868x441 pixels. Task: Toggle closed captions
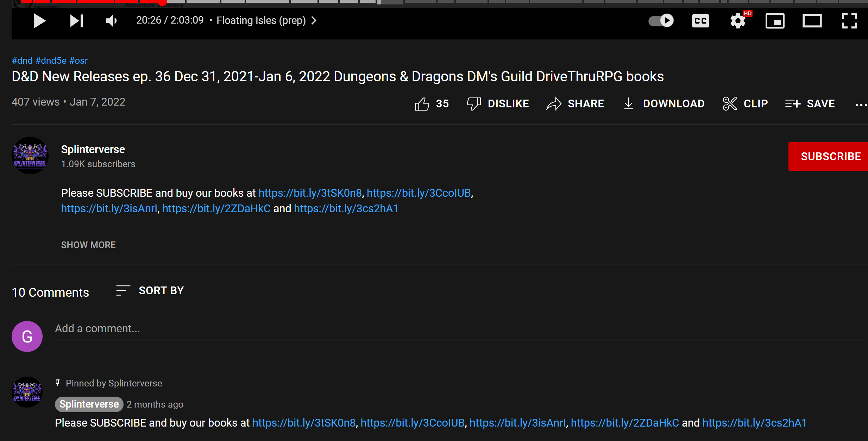(x=700, y=21)
